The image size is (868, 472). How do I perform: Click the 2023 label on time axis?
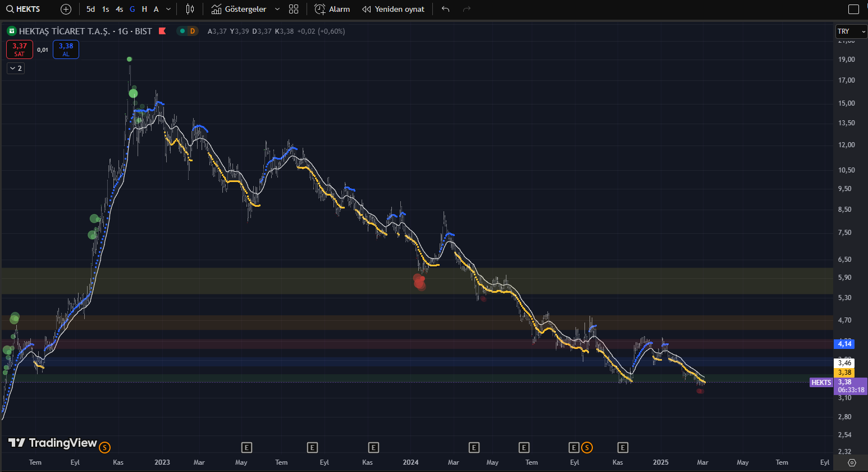[162, 462]
